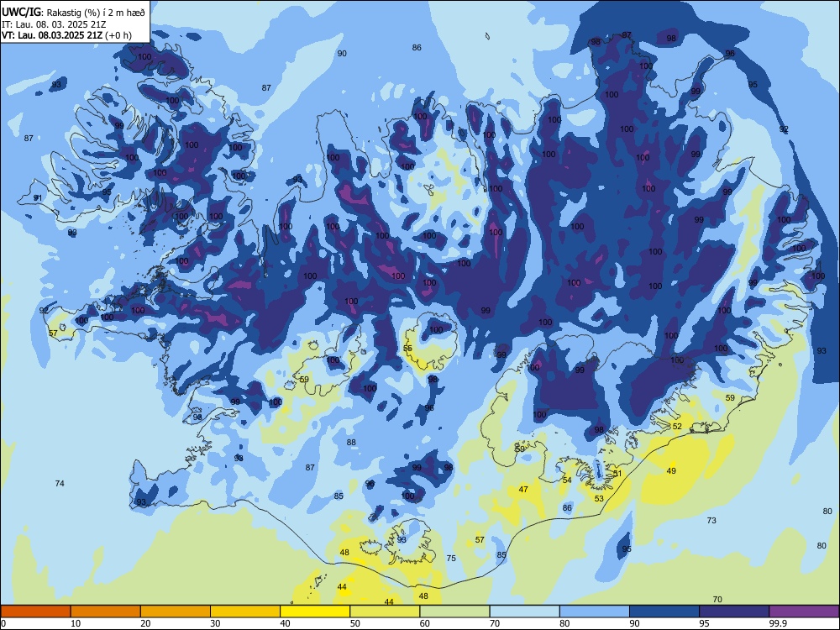Click the "20" legend tick label
Image resolution: width=840 pixels, height=630 pixels.
pyautogui.click(x=145, y=623)
